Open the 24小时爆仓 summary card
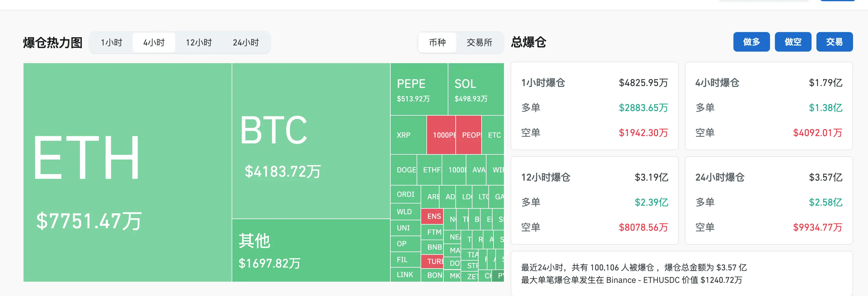Viewport: 868px width, 296px height. click(x=768, y=200)
